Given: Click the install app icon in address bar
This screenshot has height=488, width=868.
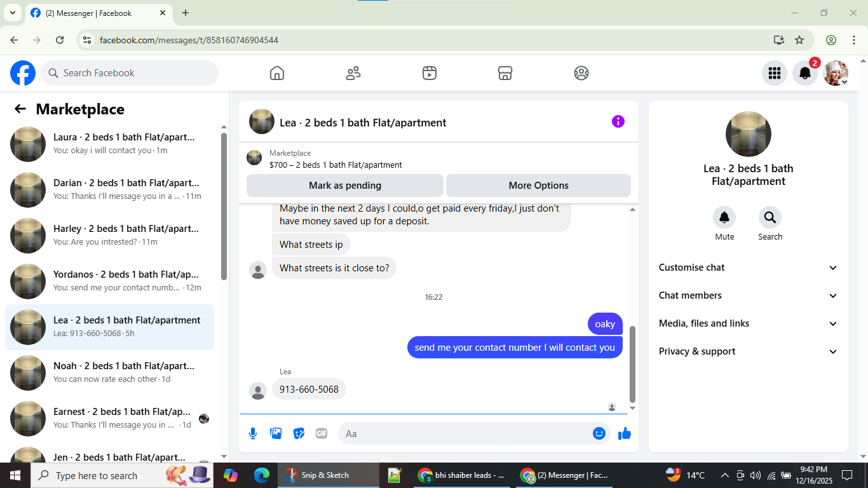Looking at the screenshot, I should [779, 40].
